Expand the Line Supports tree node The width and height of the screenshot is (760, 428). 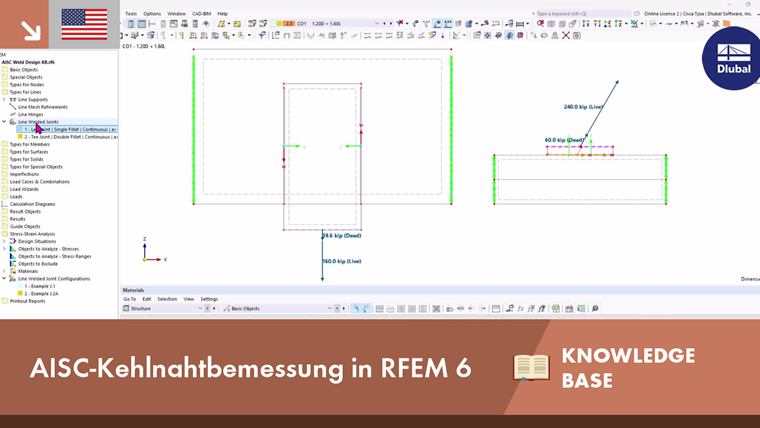4,99
